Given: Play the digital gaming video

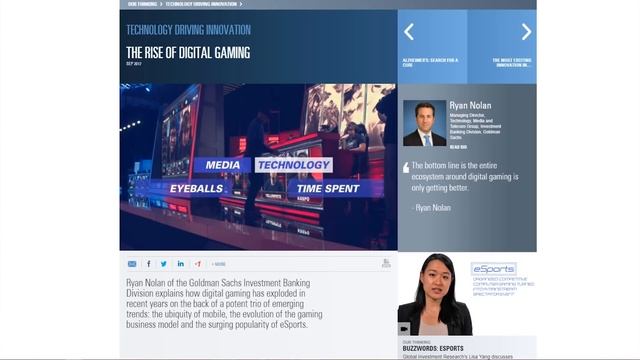Looking at the screenshot, I should [x=258, y=167].
